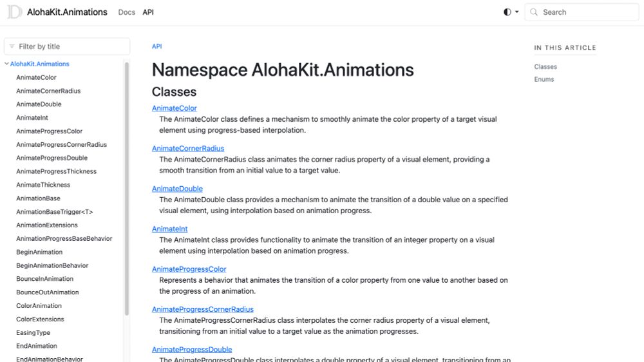Jump to Enums in article outline
This screenshot has width=644, height=362.
tap(544, 79)
